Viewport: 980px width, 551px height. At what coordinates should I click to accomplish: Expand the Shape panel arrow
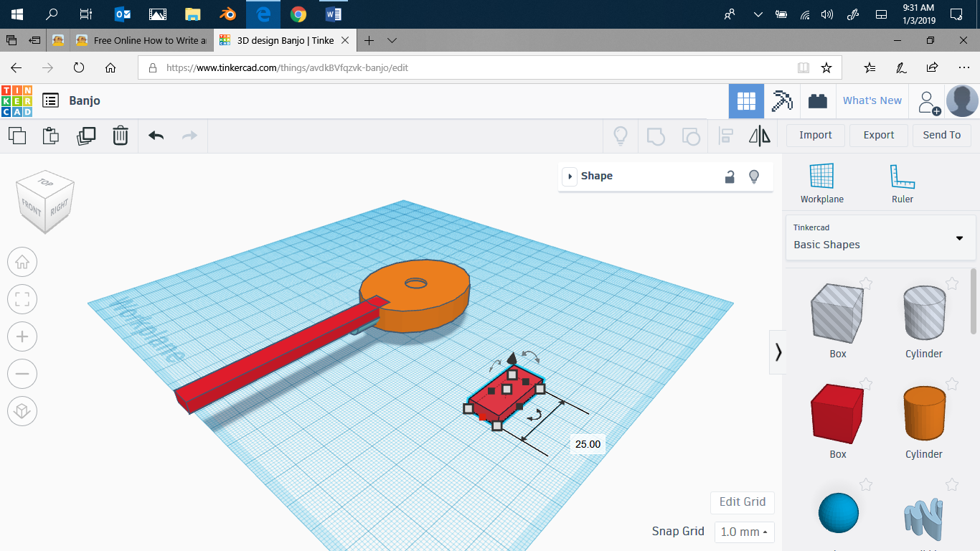pyautogui.click(x=570, y=176)
